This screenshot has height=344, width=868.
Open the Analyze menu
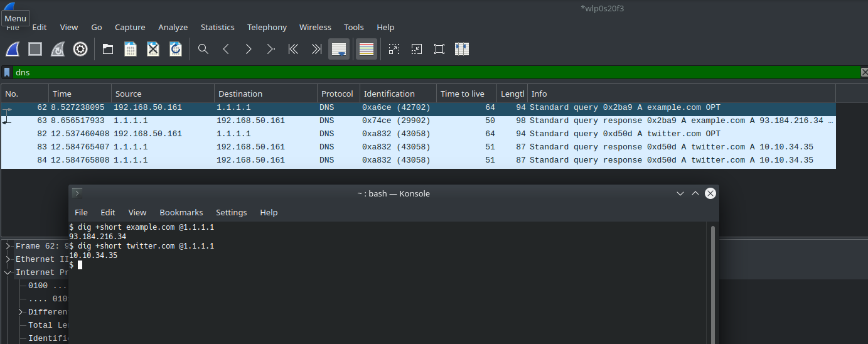pyautogui.click(x=173, y=27)
